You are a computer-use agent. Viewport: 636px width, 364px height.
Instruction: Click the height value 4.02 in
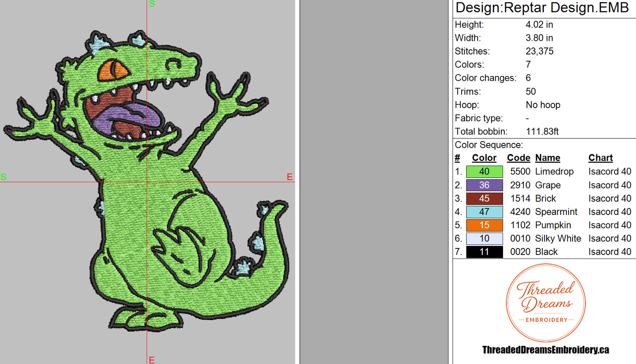coord(539,25)
